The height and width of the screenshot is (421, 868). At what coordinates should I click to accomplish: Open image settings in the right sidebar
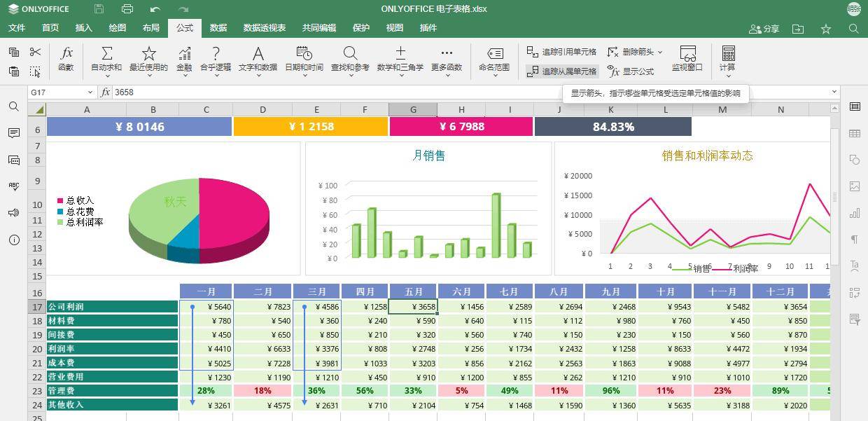(x=855, y=186)
